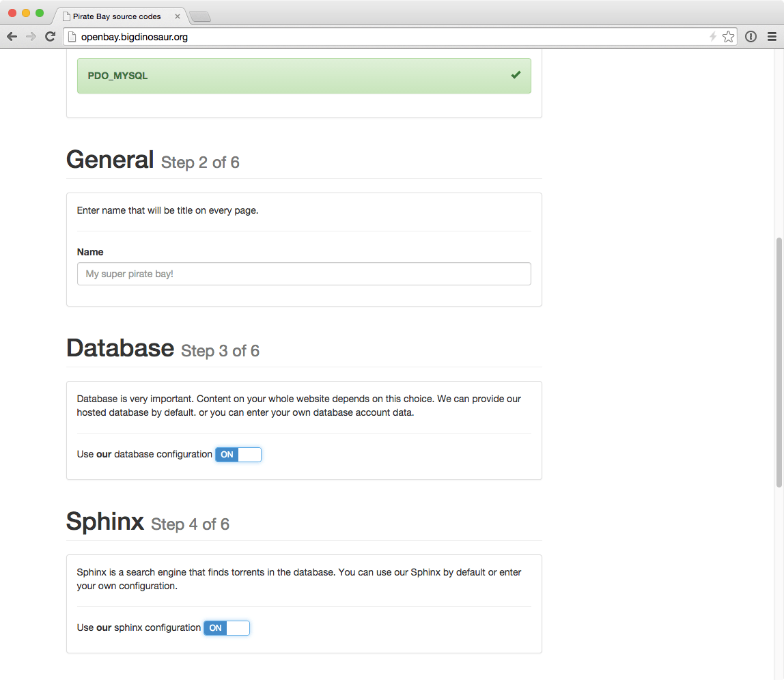Image resolution: width=784 pixels, height=680 pixels.
Task: Open a new browser tab
Action: 199,16
